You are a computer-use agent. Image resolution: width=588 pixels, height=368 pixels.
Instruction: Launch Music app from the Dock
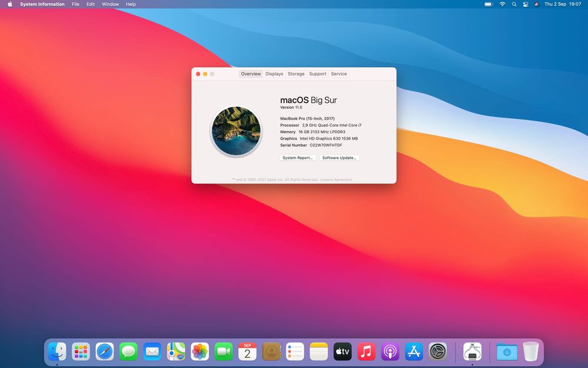click(366, 352)
